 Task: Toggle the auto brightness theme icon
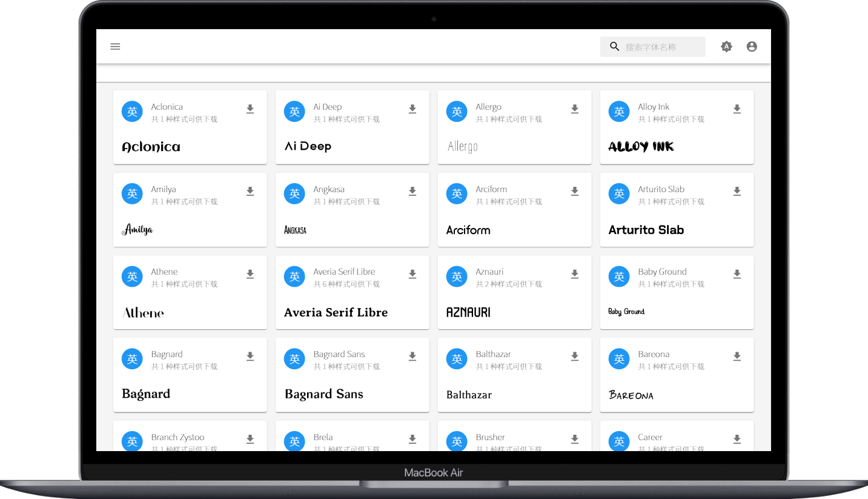coord(726,47)
